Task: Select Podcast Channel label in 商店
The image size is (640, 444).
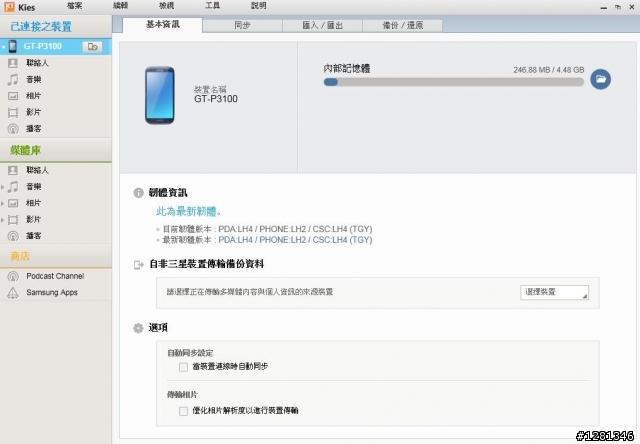Action: tap(55, 276)
